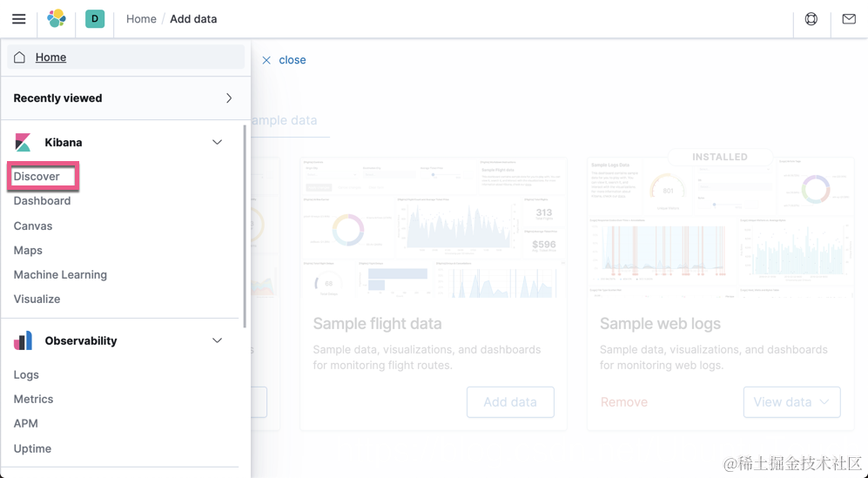Open the View data dropdown
Viewport: 868px width, 478px height.
tap(791, 402)
